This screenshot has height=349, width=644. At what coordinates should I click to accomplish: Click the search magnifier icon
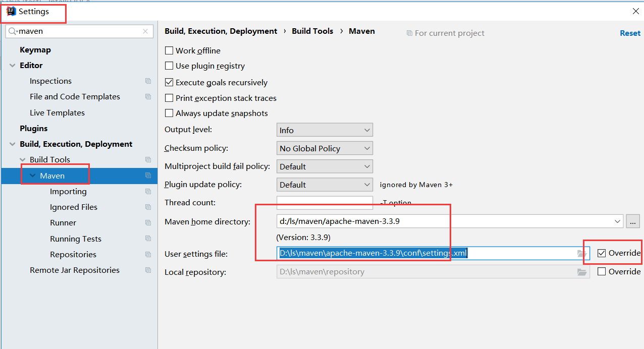(x=13, y=31)
